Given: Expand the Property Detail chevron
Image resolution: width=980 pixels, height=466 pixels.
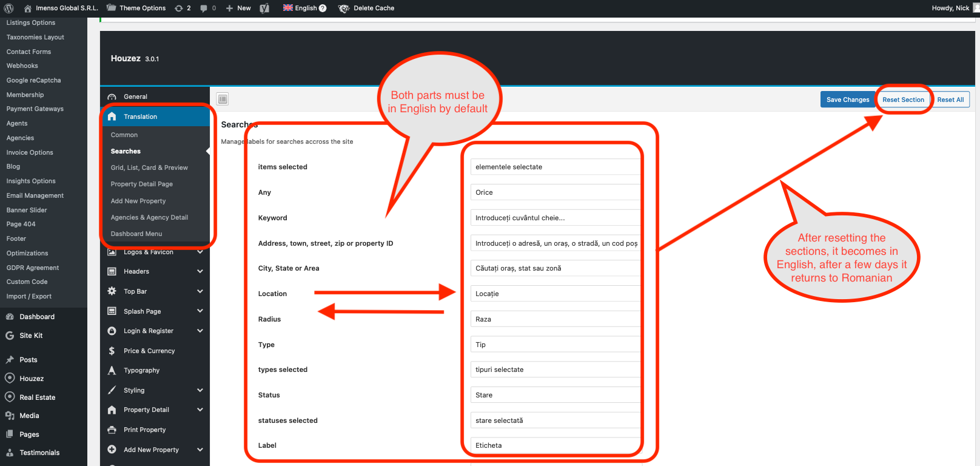Looking at the screenshot, I should tap(200, 410).
